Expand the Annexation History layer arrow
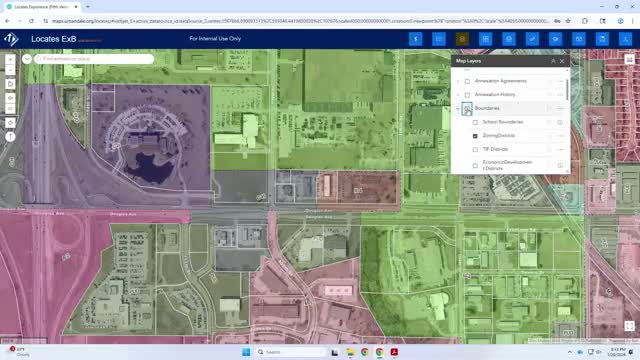This screenshot has width=640, height=360. tap(458, 95)
